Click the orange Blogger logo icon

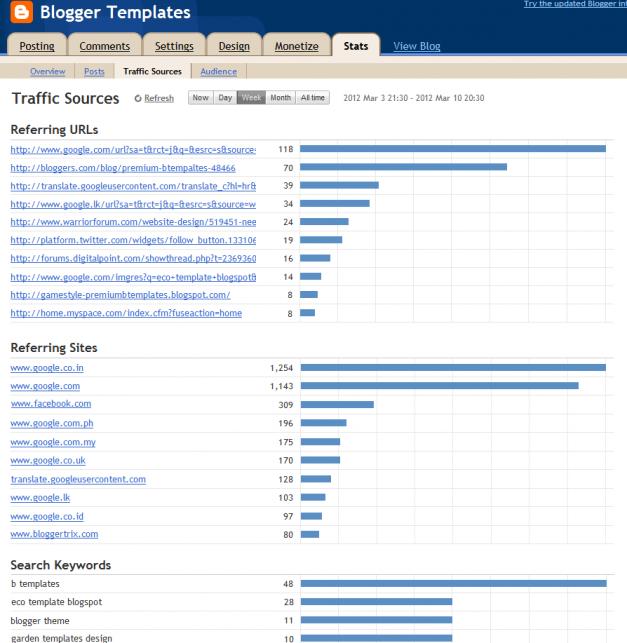tap(22, 11)
